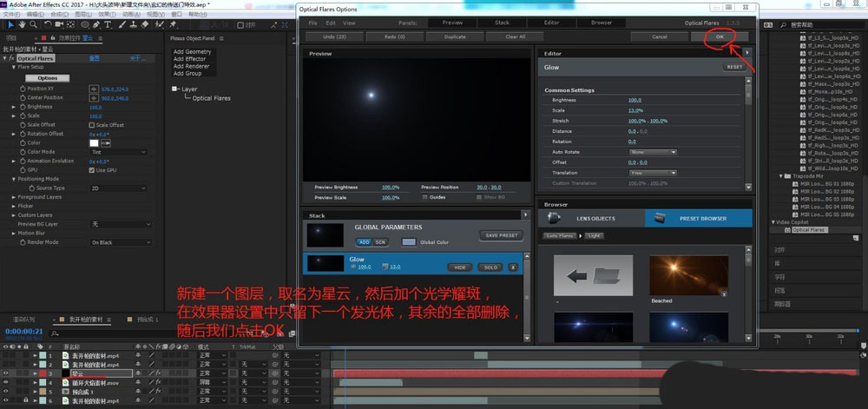The height and width of the screenshot is (409, 868).
Task: Open the Lens Objects browser
Action: pyautogui.click(x=591, y=218)
